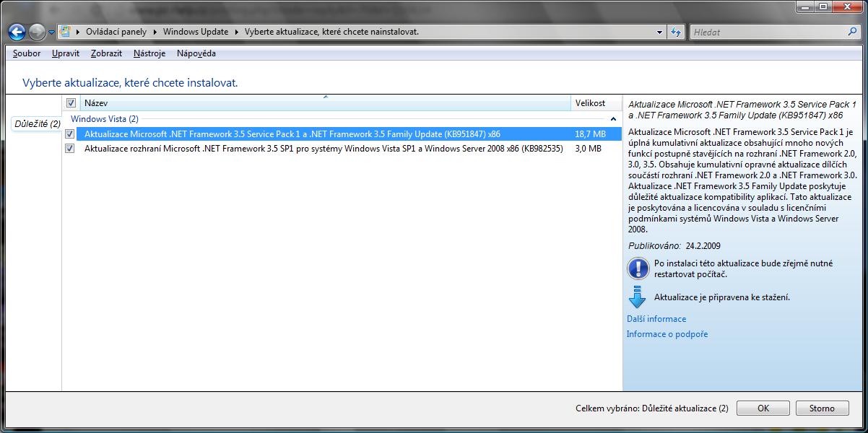Open recent pages dropdown beside Forward button
The width and height of the screenshot is (868, 433).
click(x=52, y=32)
